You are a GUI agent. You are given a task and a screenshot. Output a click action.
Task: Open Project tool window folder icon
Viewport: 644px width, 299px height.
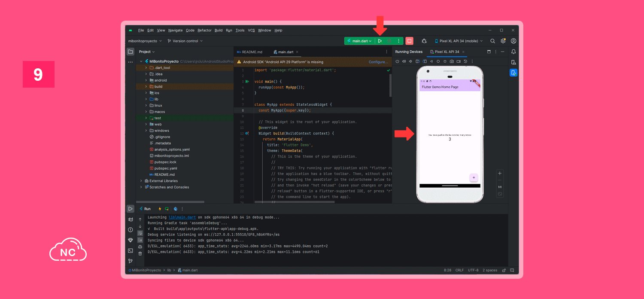(x=131, y=52)
